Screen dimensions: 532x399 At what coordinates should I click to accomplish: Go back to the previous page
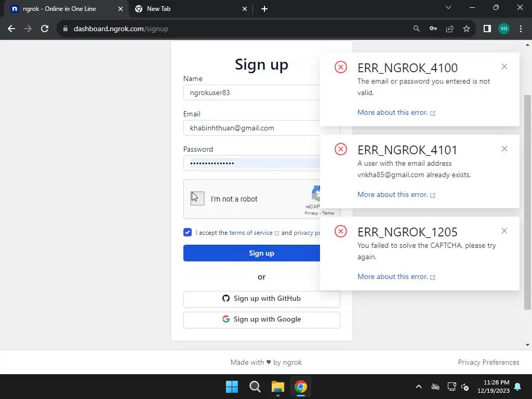tap(11, 29)
